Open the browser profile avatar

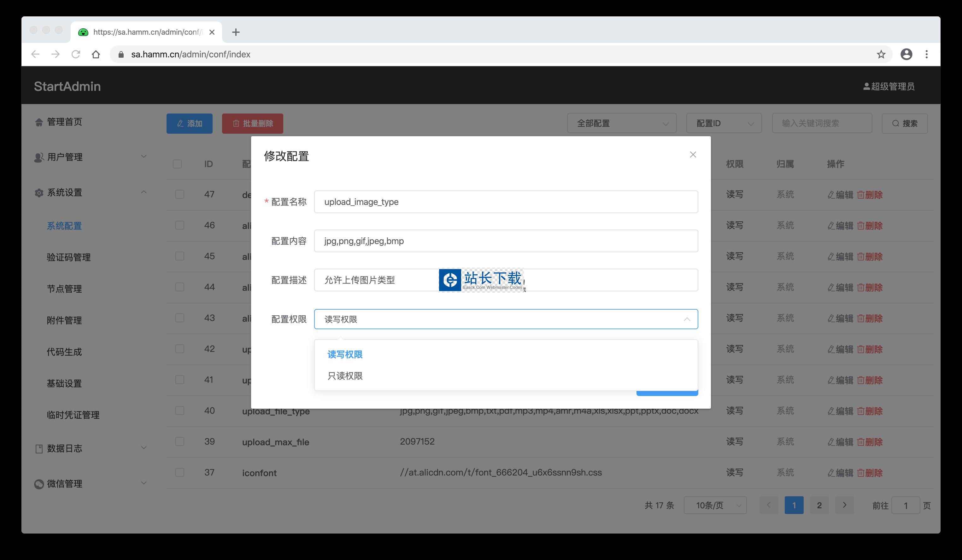point(906,54)
